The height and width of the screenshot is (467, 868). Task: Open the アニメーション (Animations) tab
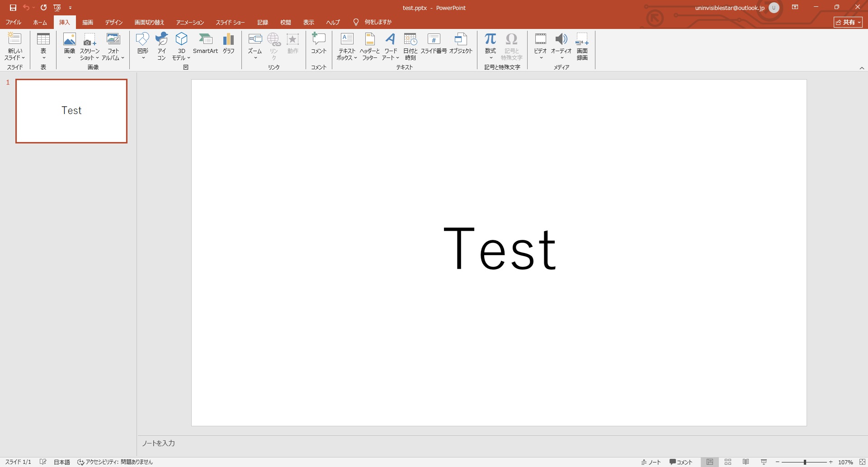[190, 22]
